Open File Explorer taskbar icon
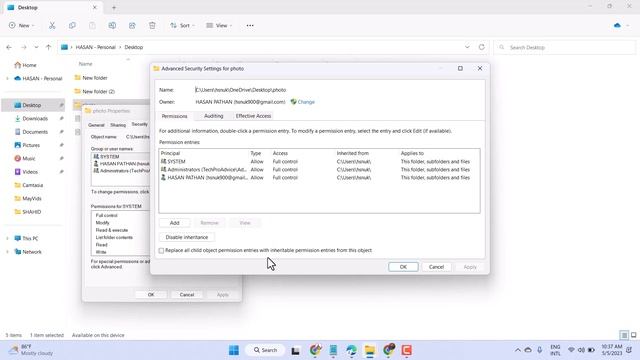The height and width of the screenshot is (360, 640). point(370,350)
